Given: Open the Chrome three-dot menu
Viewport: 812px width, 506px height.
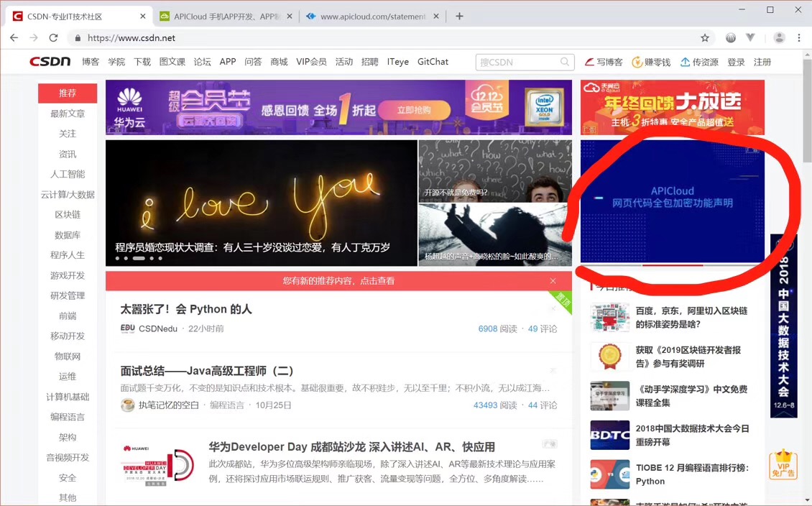Looking at the screenshot, I should [x=799, y=38].
